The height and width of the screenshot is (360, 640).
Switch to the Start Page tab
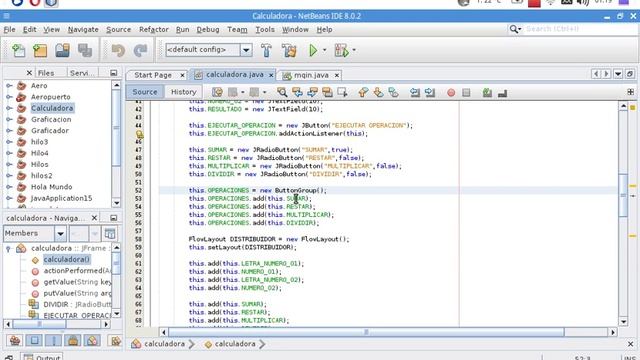(x=153, y=75)
